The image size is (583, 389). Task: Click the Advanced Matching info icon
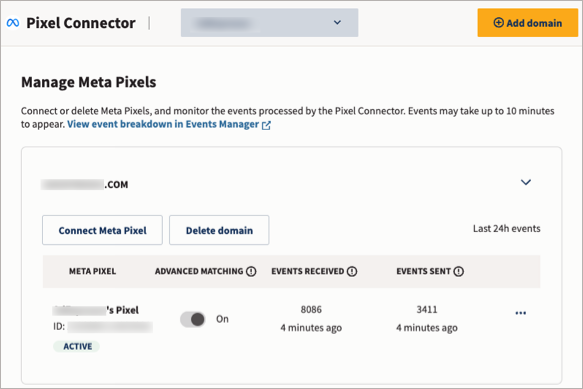(251, 271)
